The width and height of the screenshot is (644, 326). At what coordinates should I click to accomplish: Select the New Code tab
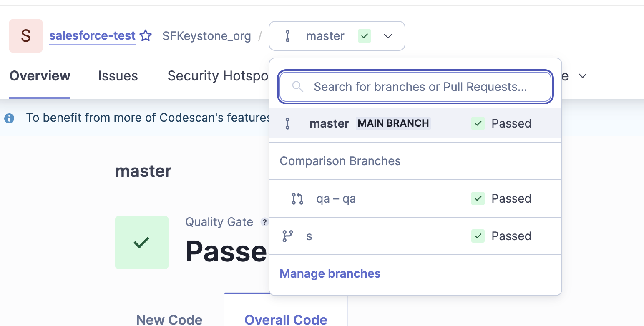coord(169,320)
